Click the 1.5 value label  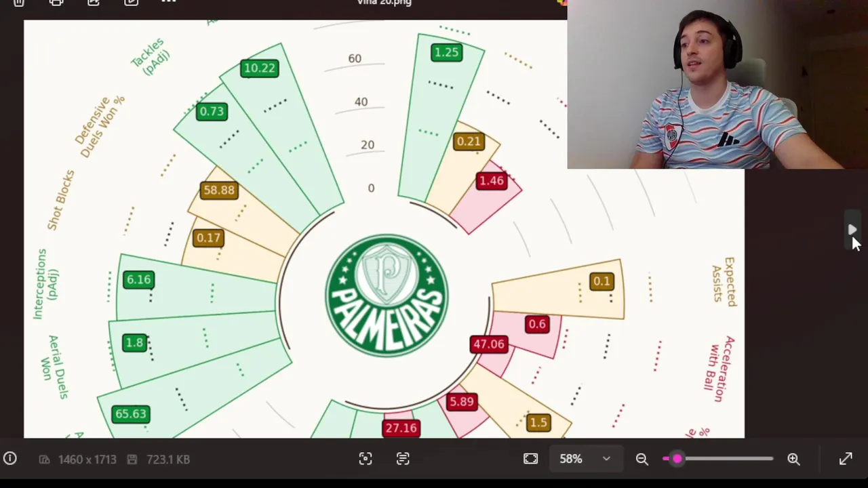tap(538, 422)
